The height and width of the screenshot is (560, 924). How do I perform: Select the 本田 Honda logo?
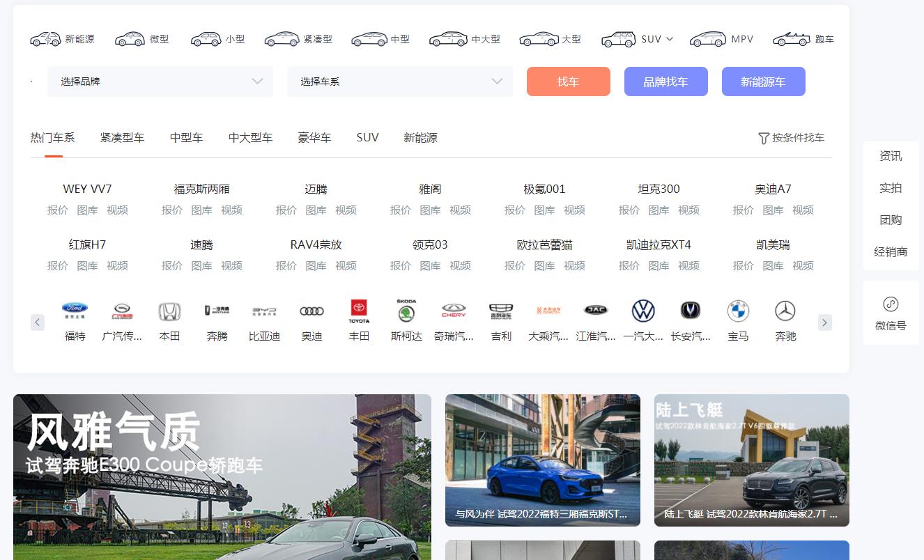(169, 311)
